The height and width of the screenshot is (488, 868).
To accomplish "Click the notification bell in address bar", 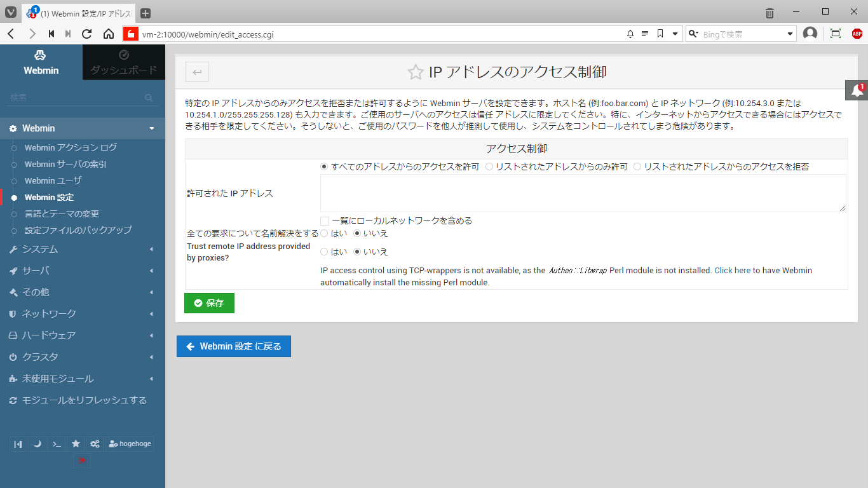I will point(630,34).
